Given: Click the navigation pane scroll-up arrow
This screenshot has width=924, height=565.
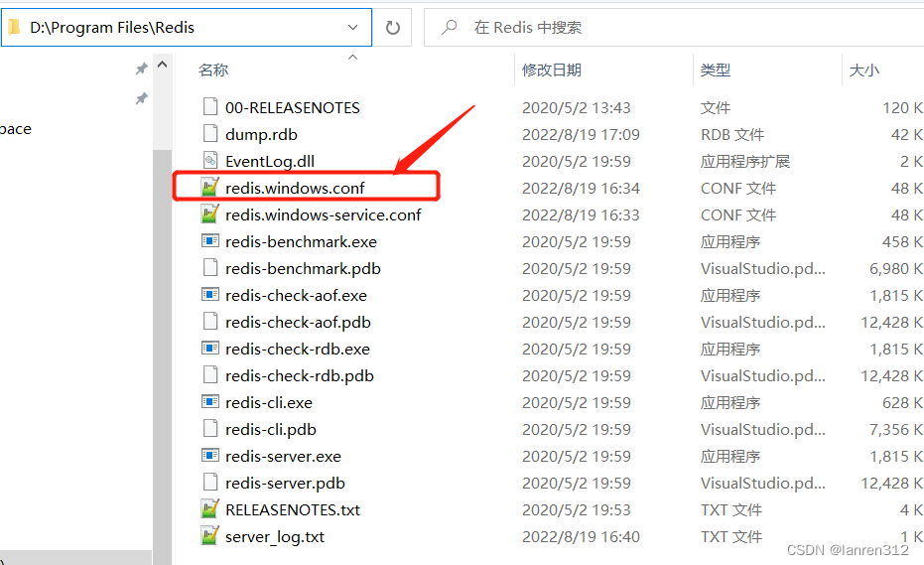Looking at the screenshot, I should pyautogui.click(x=162, y=65).
